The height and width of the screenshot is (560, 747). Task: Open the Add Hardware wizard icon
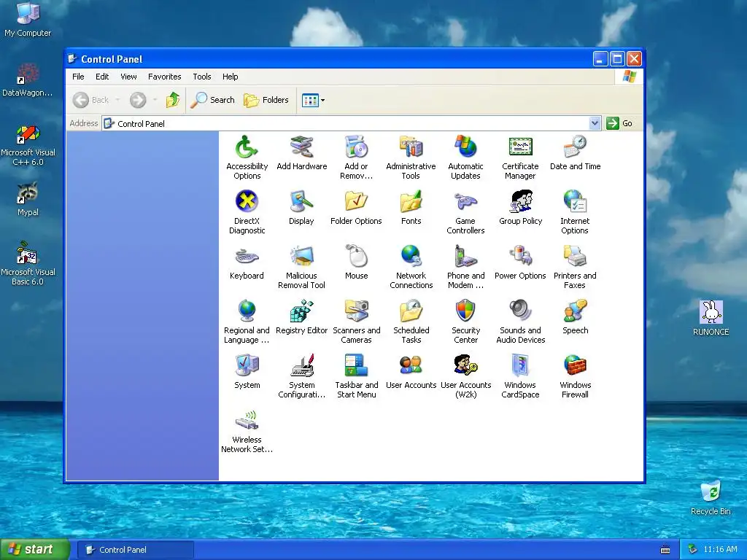coord(301,147)
